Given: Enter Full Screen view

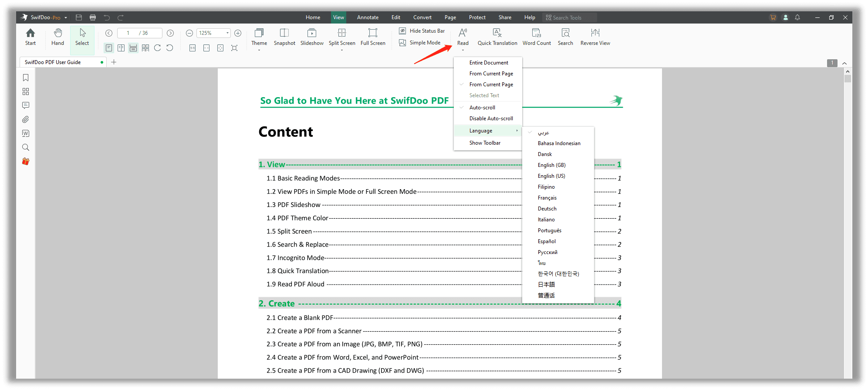Looking at the screenshot, I should pyautogui.click(x=373, y=37).
